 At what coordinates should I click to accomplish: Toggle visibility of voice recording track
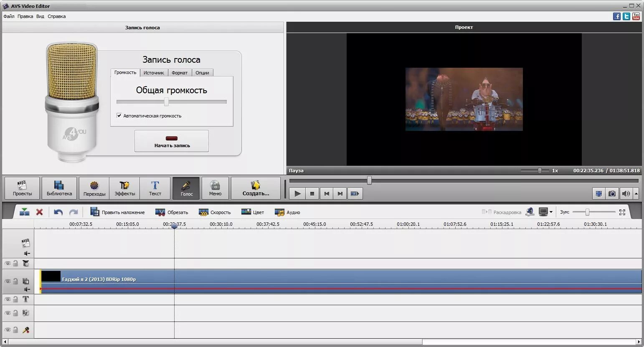tap(8, 330)
